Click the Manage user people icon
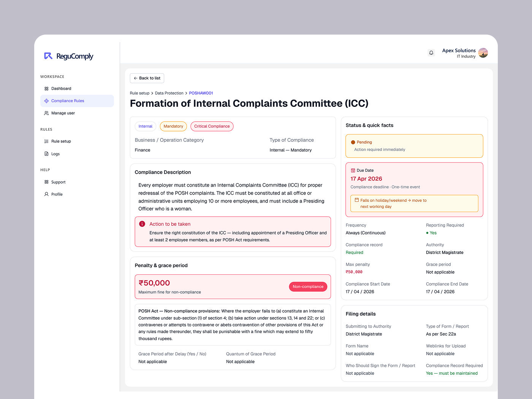 (46, 113)
